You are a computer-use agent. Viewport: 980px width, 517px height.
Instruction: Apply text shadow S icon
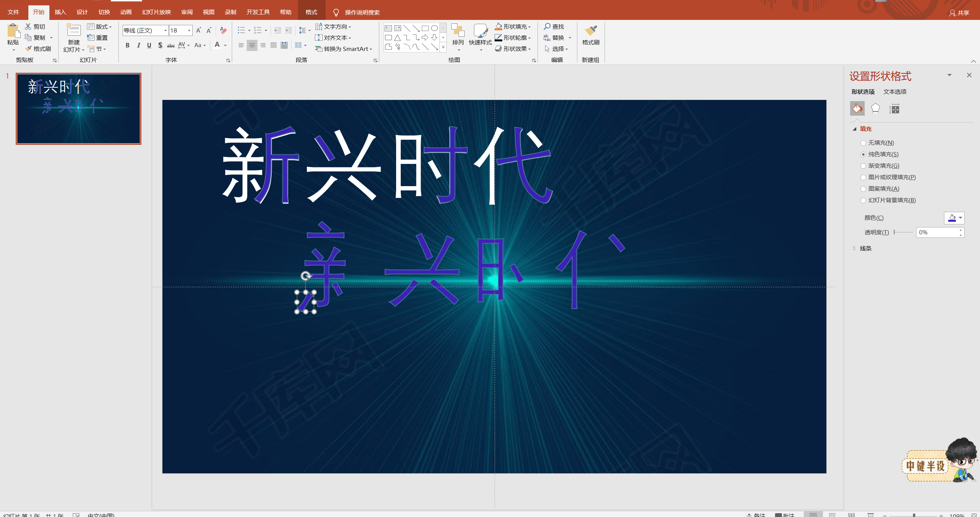pos(160,45)
